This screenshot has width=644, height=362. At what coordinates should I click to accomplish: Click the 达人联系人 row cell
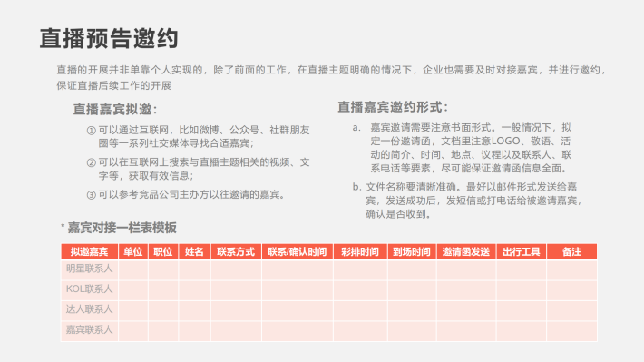coord(90,310)
